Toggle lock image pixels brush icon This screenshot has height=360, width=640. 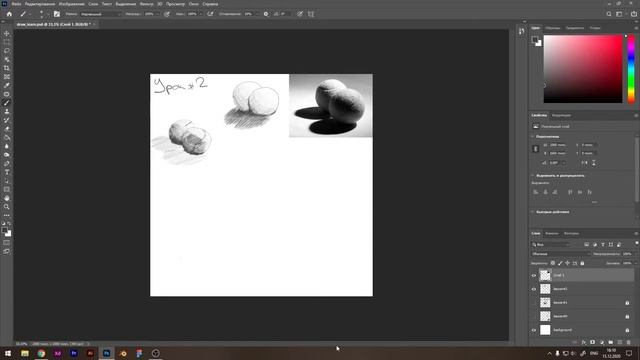pyautogui.click(x=560, y=263)
